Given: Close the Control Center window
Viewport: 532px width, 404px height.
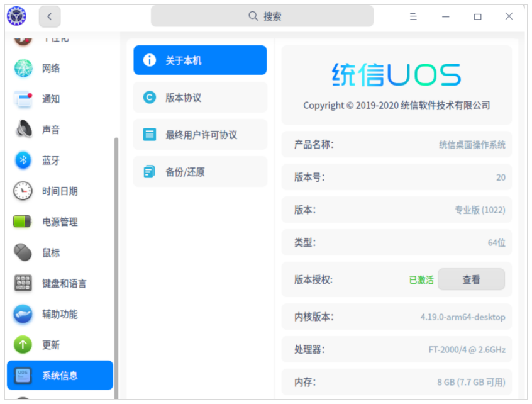Looking at the screenshot, I should tap(509, 16).
